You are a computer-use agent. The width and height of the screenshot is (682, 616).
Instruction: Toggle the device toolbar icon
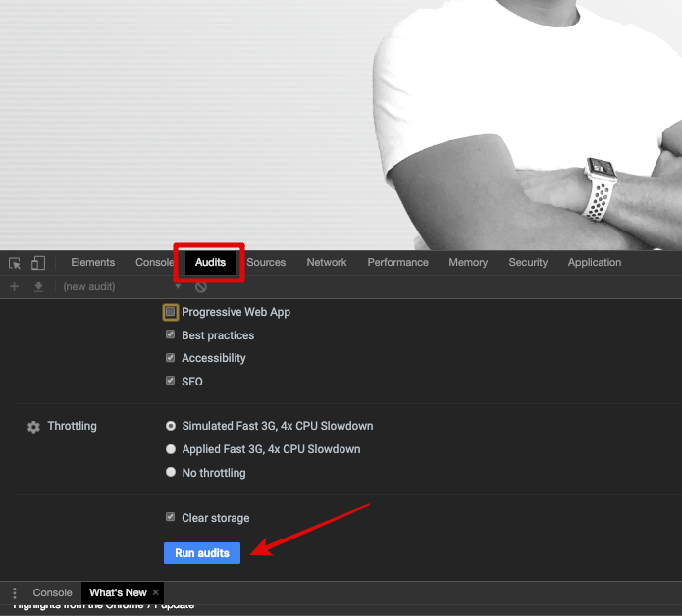[38, 263]
